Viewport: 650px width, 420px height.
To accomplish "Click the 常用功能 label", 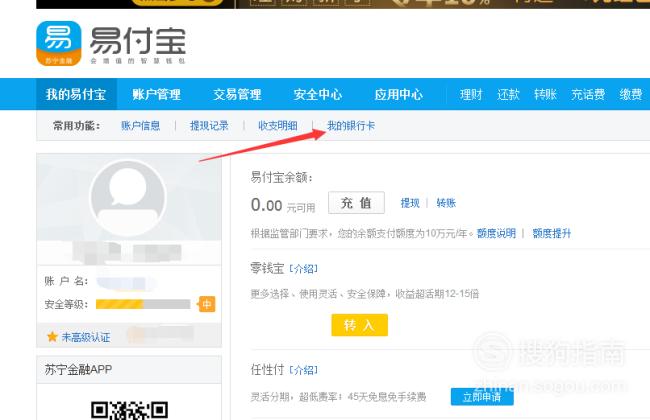I will pos(77,126).
